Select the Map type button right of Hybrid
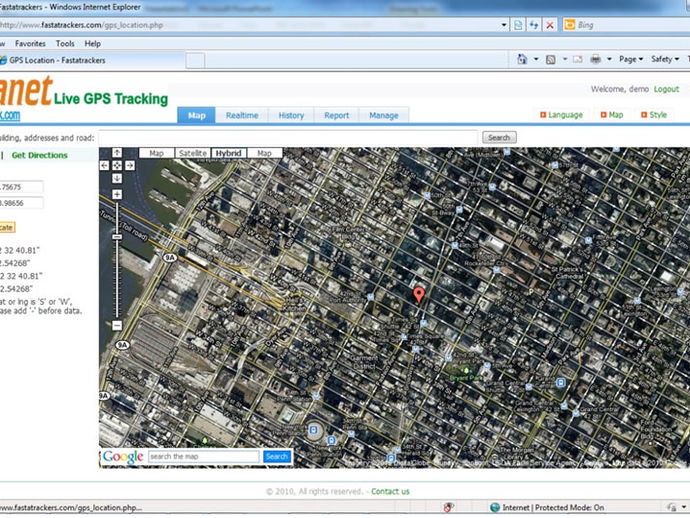This screenshot has width=690, height=518. click(x=264, y=153)
